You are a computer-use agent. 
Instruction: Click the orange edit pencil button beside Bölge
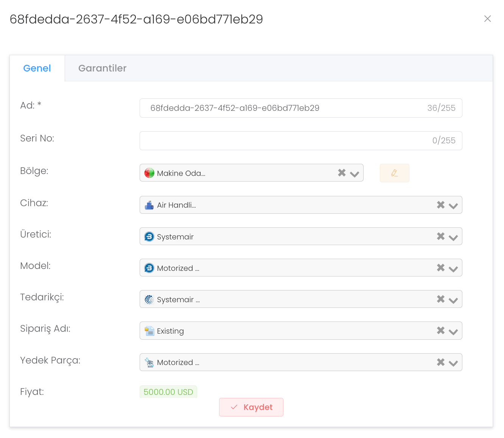(394, 173)
